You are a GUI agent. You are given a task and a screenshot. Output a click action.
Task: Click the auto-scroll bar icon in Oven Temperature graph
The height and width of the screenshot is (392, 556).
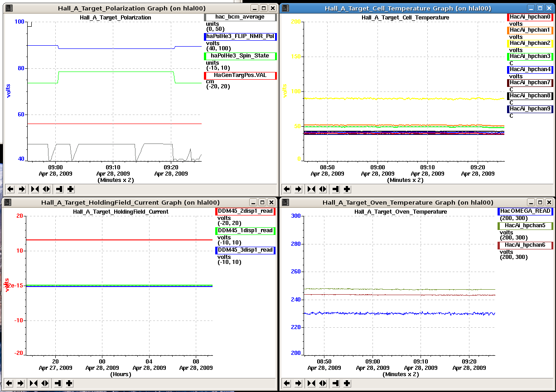point(336,383)
